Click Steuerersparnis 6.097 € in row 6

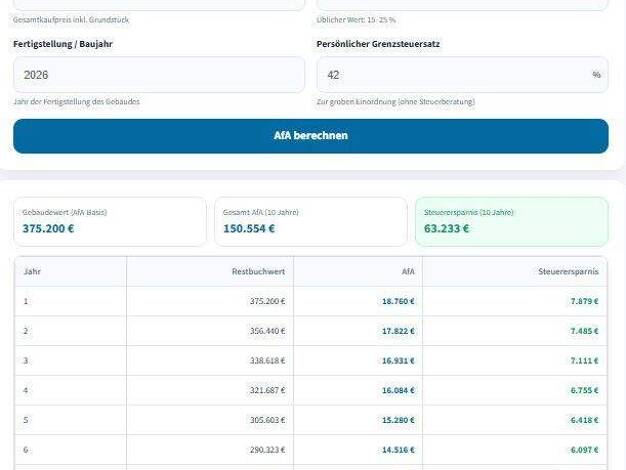point(584,451)
